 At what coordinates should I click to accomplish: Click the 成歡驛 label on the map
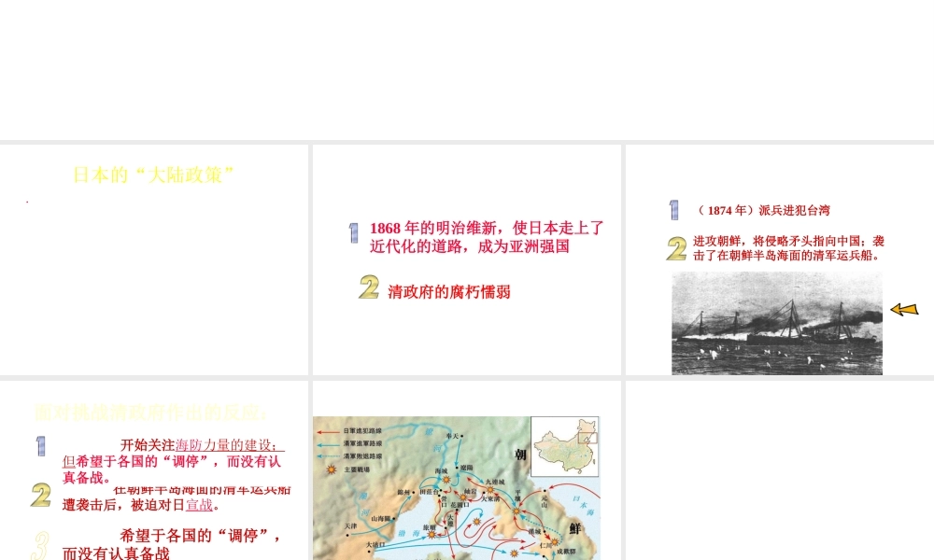pos(566,552)
